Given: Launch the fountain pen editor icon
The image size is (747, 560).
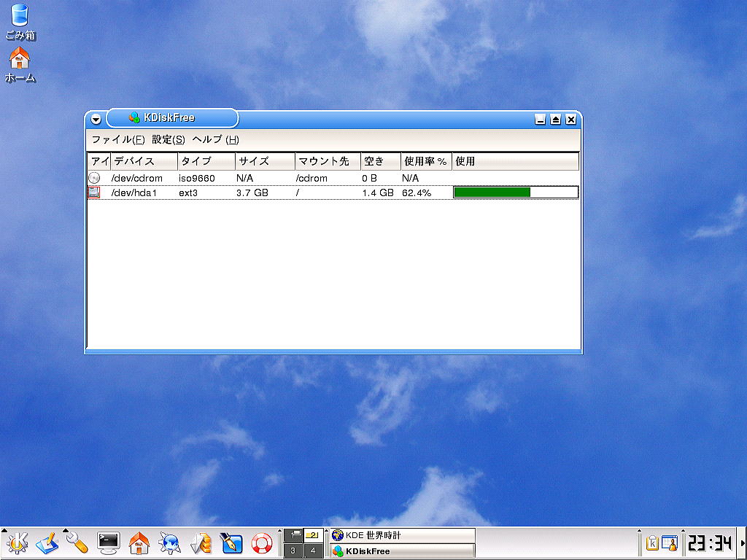Looking at the screenshot, I should point(231,543).
